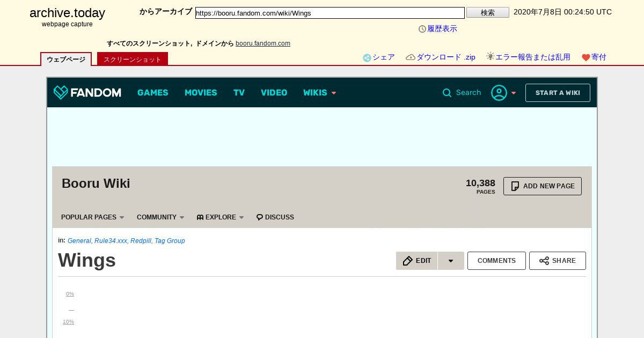Switch to the スクリーンショット tab

pyautogui.click(x=133, y=59)
